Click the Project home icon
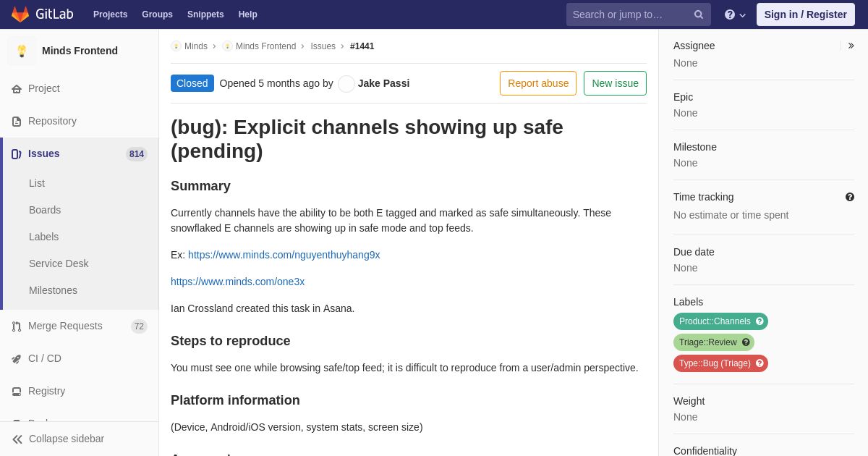The height and width of the screenshot is (456, 868). (17, 89)
